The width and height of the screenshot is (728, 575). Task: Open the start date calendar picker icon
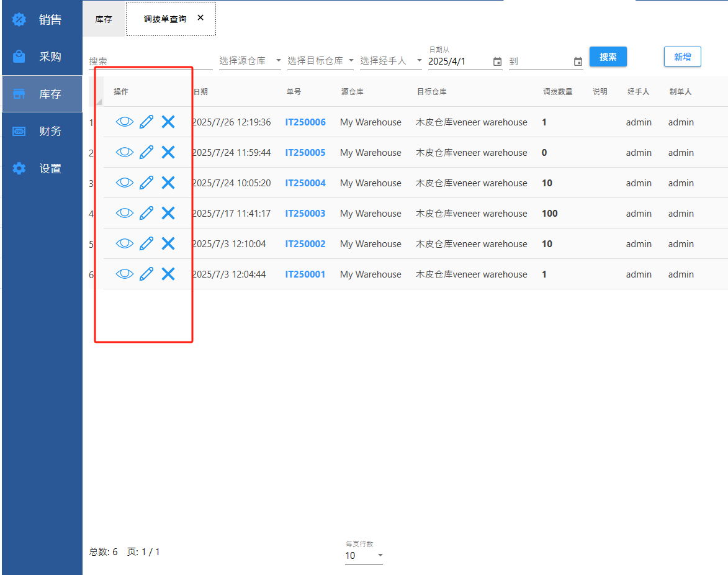497,61
